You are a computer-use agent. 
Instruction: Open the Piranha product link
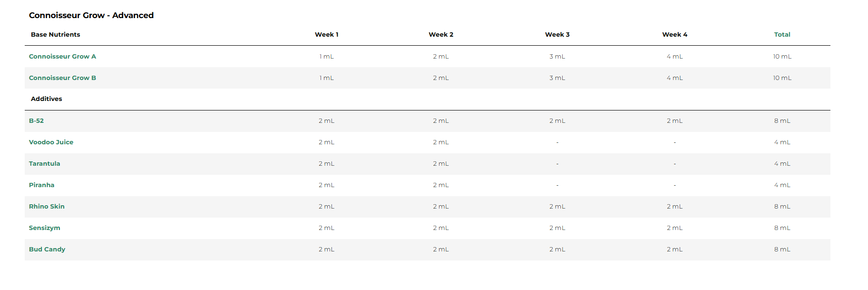click(41, 185)
